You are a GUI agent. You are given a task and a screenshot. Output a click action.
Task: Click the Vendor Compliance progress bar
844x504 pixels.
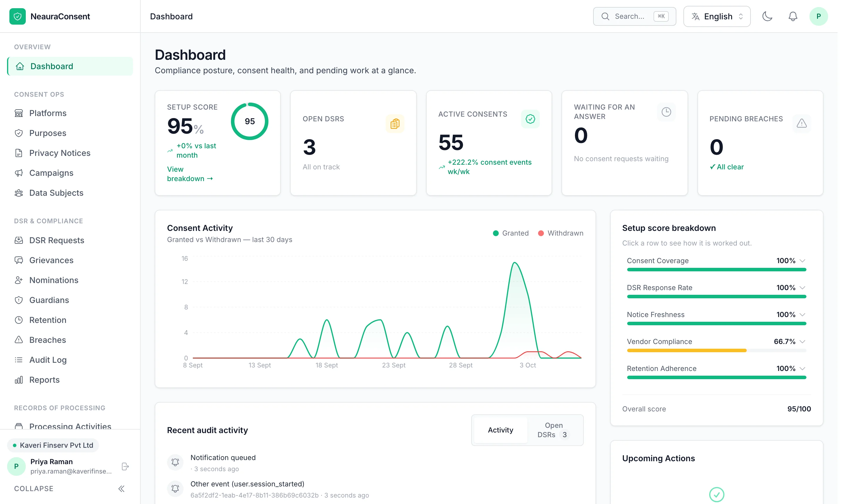point(716,350)
